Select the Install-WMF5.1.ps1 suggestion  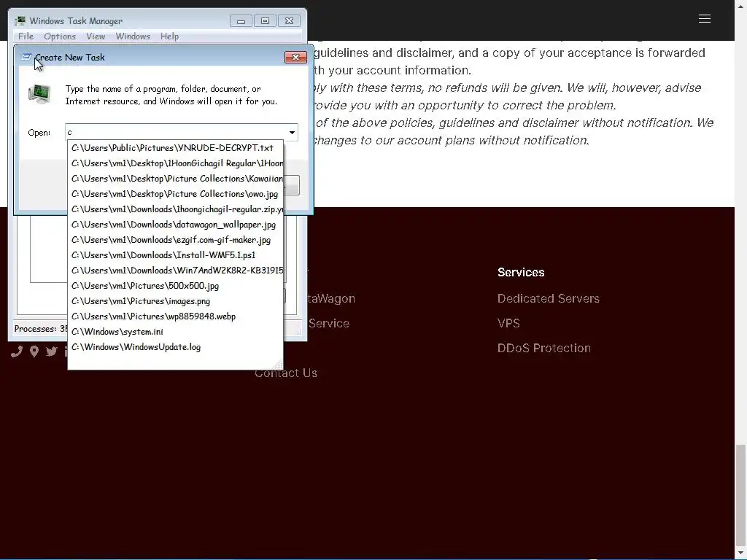(x=175, y=254)
